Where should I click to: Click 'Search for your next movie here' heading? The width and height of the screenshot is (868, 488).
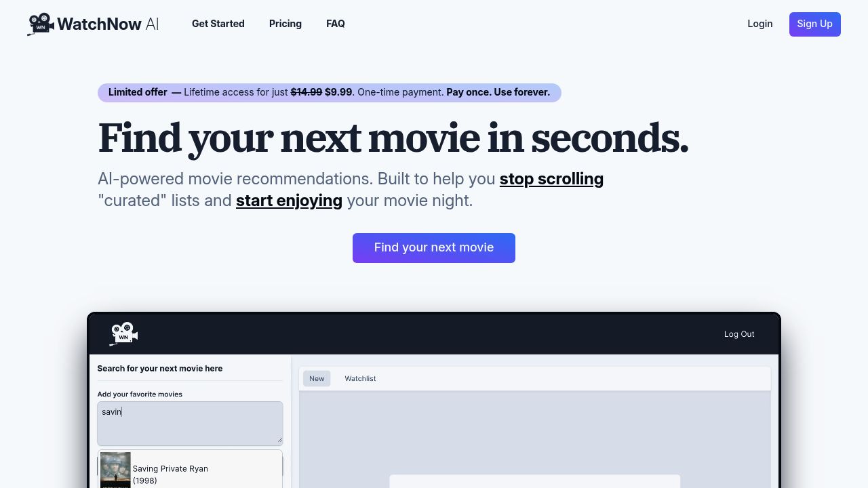(160, 369)
